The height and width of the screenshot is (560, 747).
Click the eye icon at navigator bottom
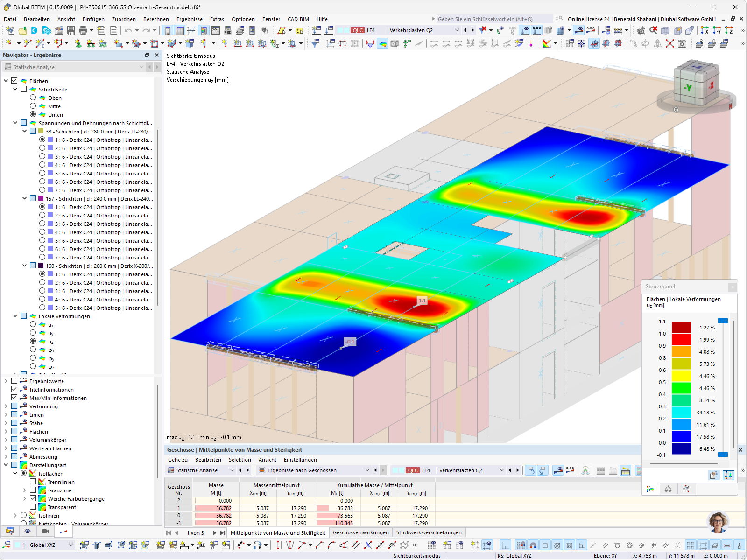click(x=28, y=531)
